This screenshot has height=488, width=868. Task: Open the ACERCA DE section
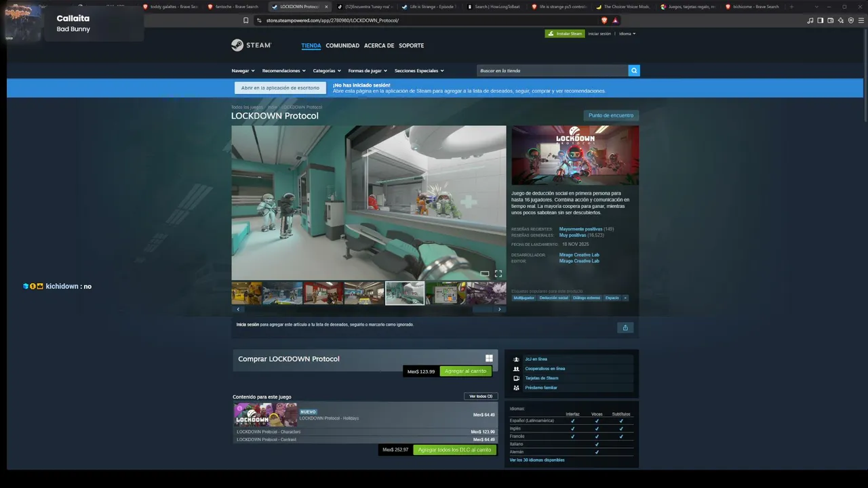(x=379, y=45)
